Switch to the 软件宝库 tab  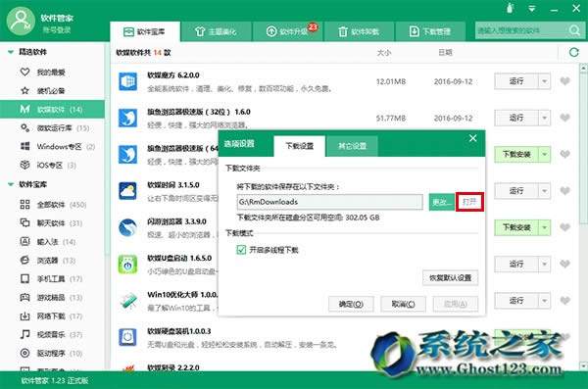(x=145, y=31)
